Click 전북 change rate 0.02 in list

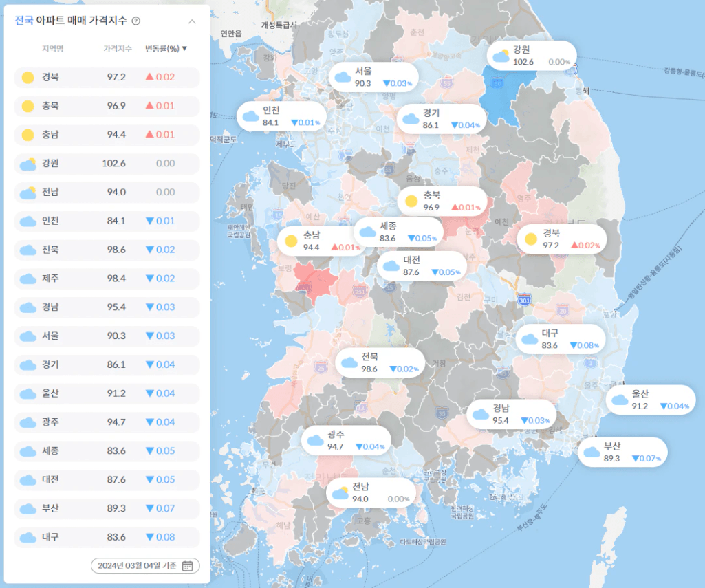[160, 250]
